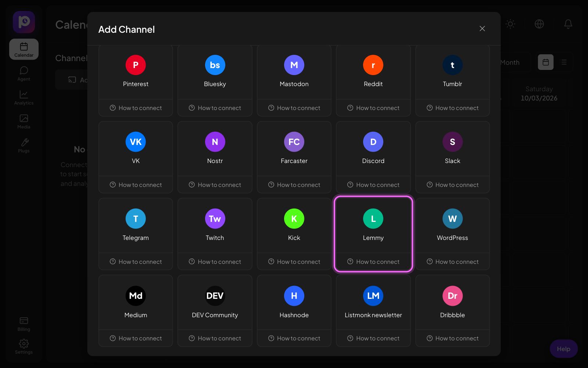Pick the Listmonk newsletter channel icon
588x368 pixels.
pyautogui.click(x=373, y=296)
